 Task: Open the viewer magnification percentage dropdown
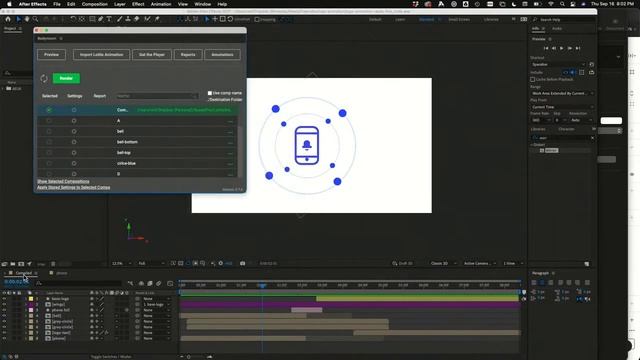(121, 264)
